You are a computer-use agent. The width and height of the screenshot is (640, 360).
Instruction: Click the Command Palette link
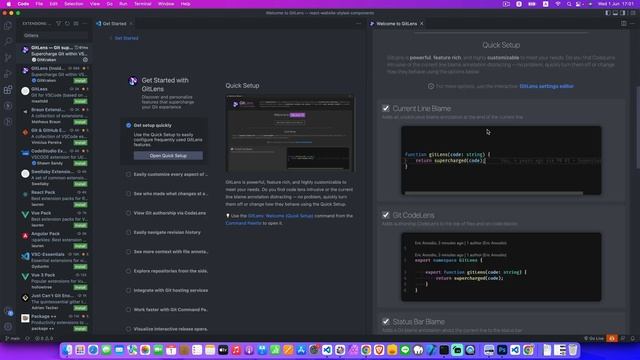pos(243,223)
